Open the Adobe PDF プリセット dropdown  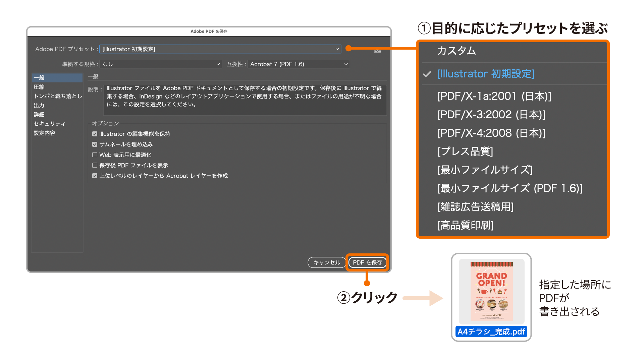coord(220,49)
